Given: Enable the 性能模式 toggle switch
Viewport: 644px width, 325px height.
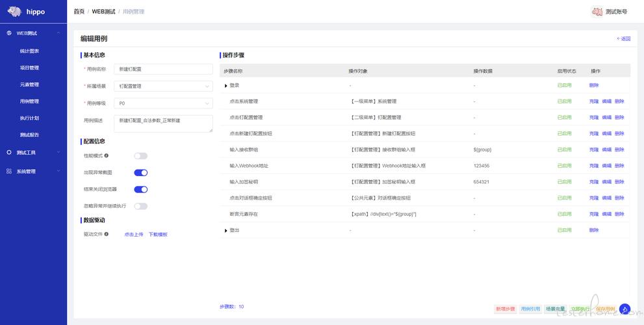Looking at the screenshot, I should point(140,156).
